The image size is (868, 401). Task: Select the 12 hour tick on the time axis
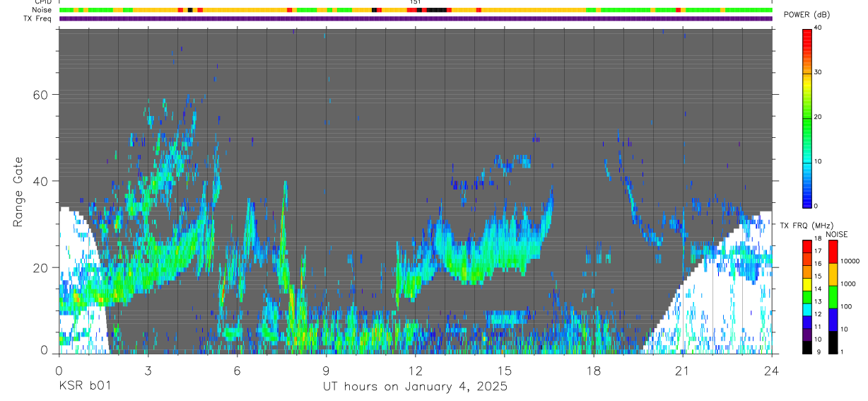click(415, 370)
